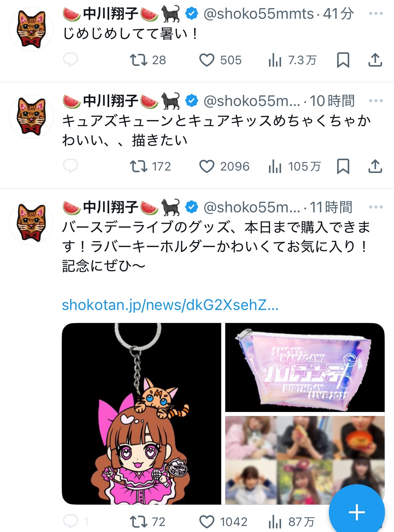
Task: Like the tweet showing 505 likes
Action: coord(220,60)
